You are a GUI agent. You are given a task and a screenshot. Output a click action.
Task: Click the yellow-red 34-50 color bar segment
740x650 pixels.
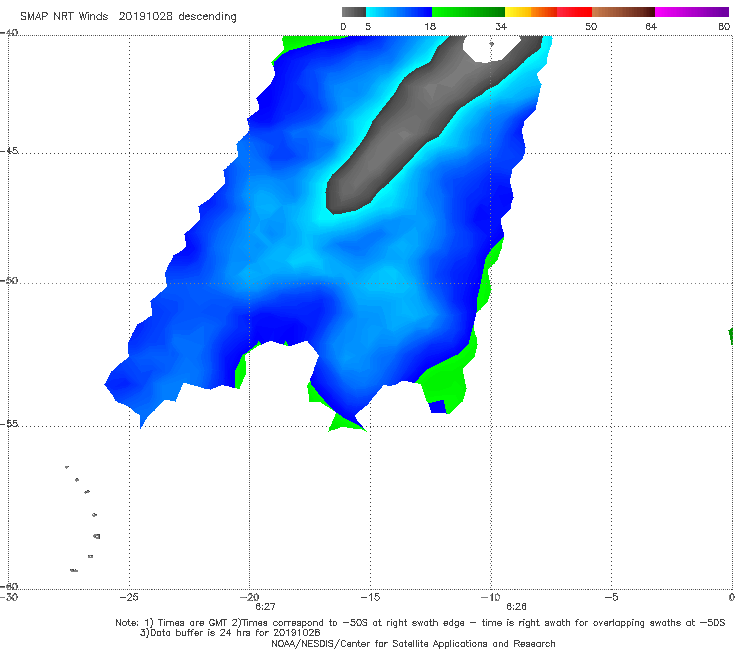[548, 12]
